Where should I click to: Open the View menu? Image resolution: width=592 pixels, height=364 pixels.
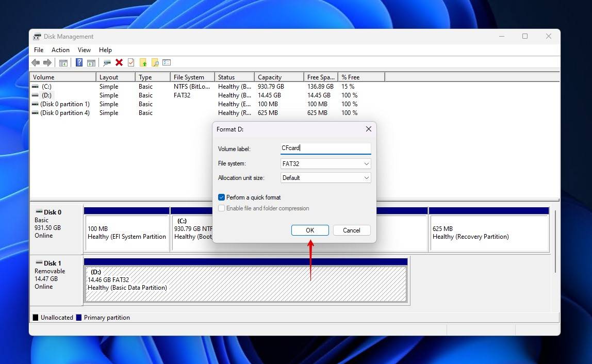point(84,50)
